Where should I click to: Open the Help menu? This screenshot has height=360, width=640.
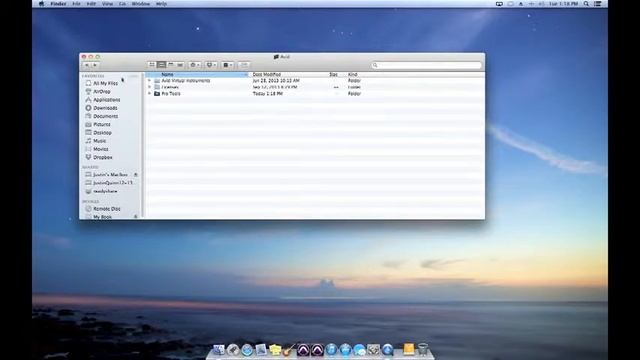tap(162, 4)
